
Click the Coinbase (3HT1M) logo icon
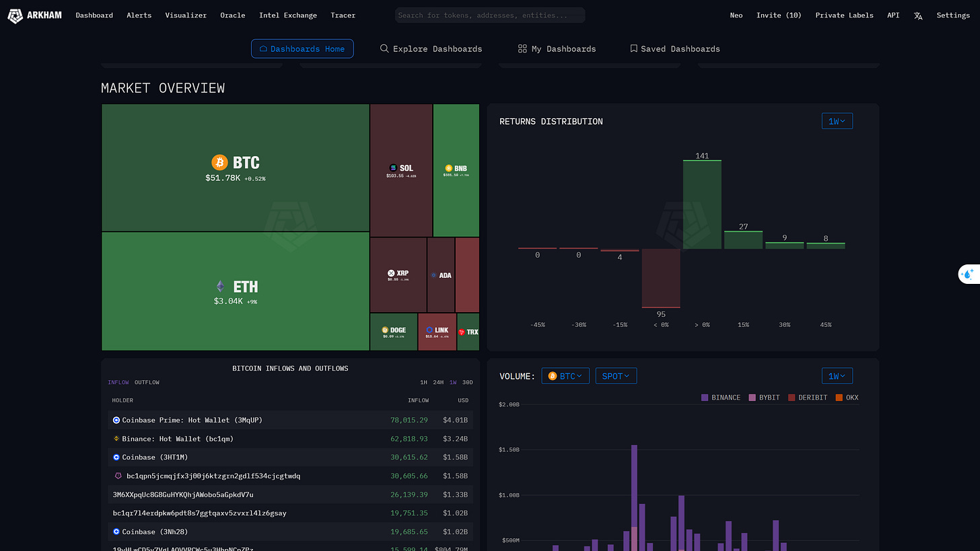pyautogui.click(x=116, y=457)
